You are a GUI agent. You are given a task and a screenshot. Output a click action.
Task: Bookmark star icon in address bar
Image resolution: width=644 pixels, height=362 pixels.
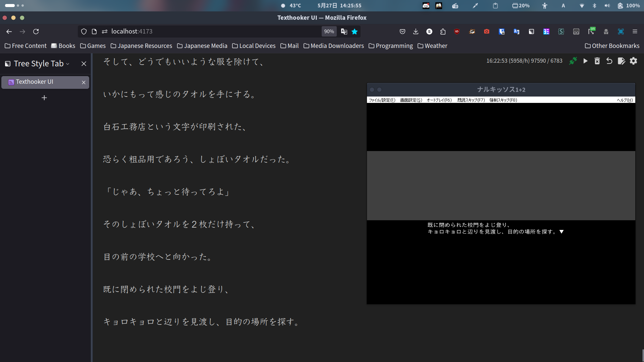pyautogui.click(x=355, y=32)
